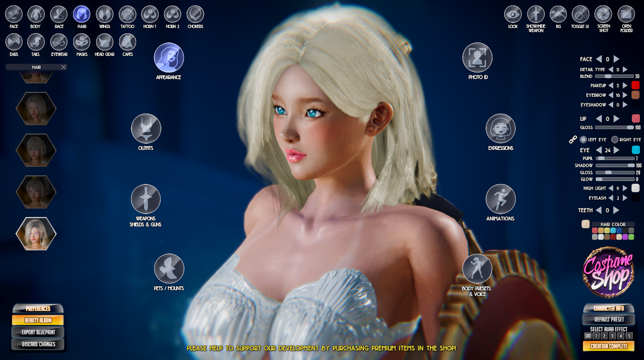Open the Beauty Album
The width and height of the screenshot is (644, 360).
[x=38, y=320]
